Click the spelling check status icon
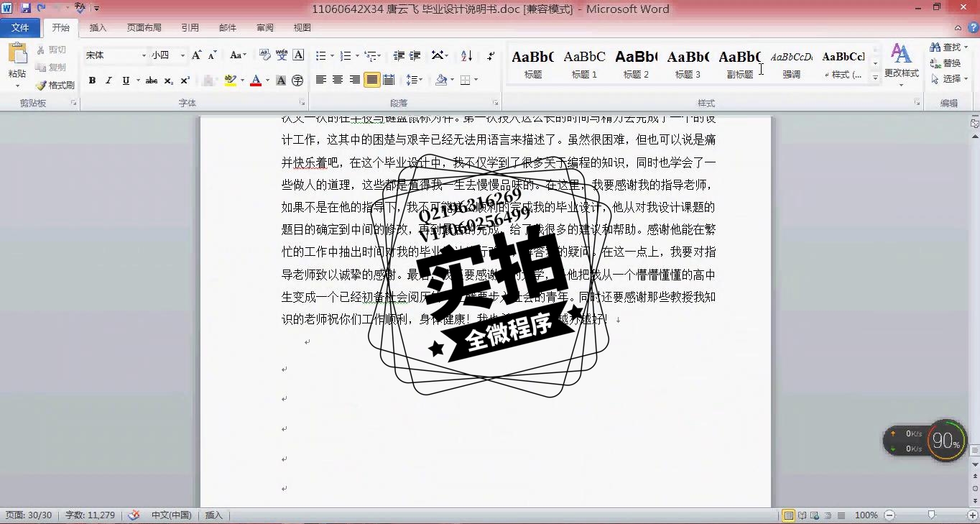The image size is (980, 524). point(134,515)
